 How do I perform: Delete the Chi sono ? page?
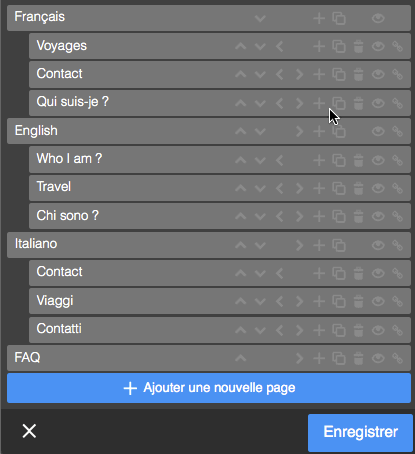[x=358, y=216]
